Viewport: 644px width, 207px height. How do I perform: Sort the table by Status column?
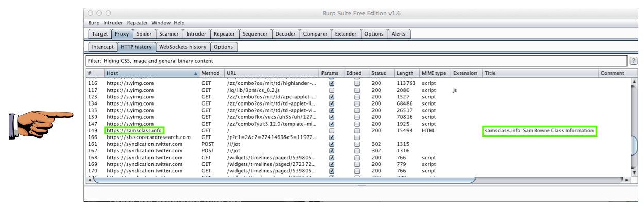(x=381, y=73)
